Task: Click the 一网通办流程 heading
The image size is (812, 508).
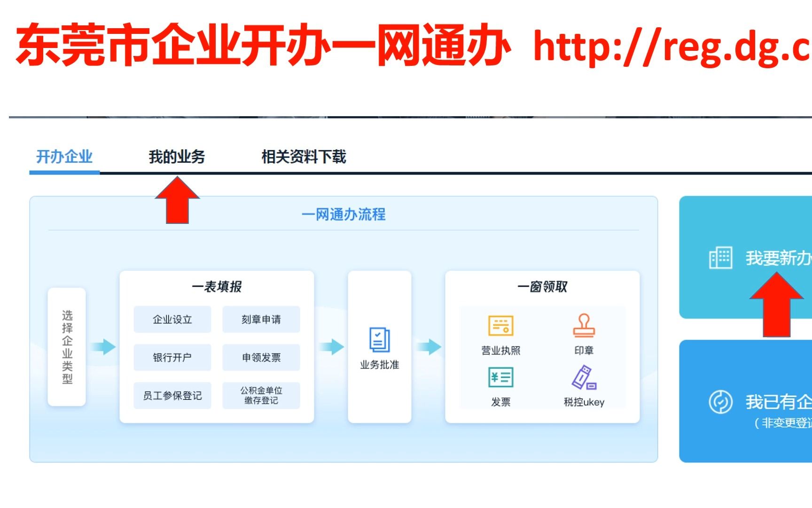Action: 344,214
